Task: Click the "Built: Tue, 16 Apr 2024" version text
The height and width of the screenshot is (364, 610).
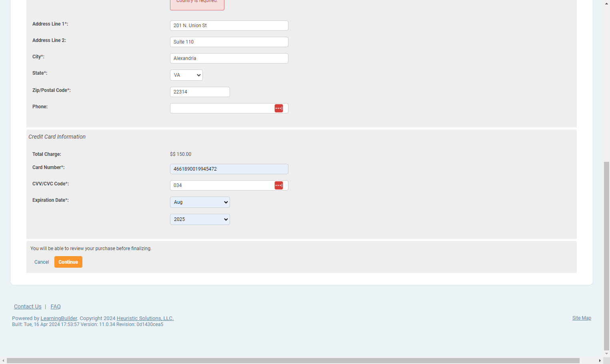Action: click(88, 324)
